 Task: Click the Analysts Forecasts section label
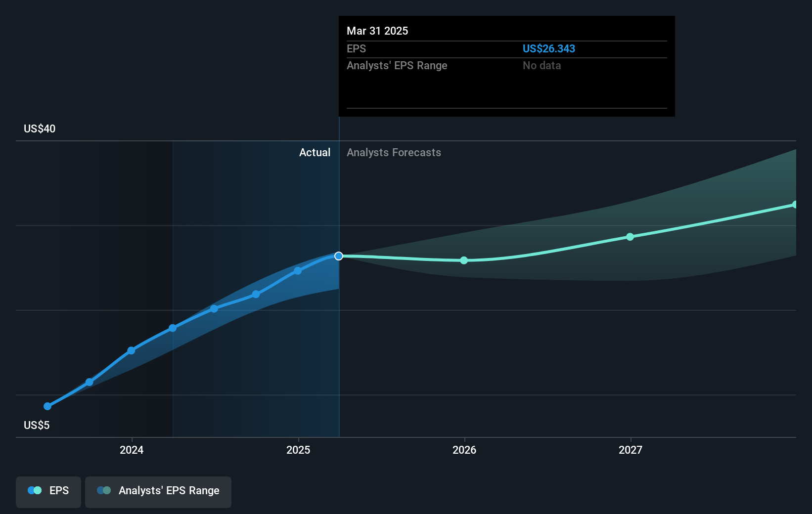394,152
